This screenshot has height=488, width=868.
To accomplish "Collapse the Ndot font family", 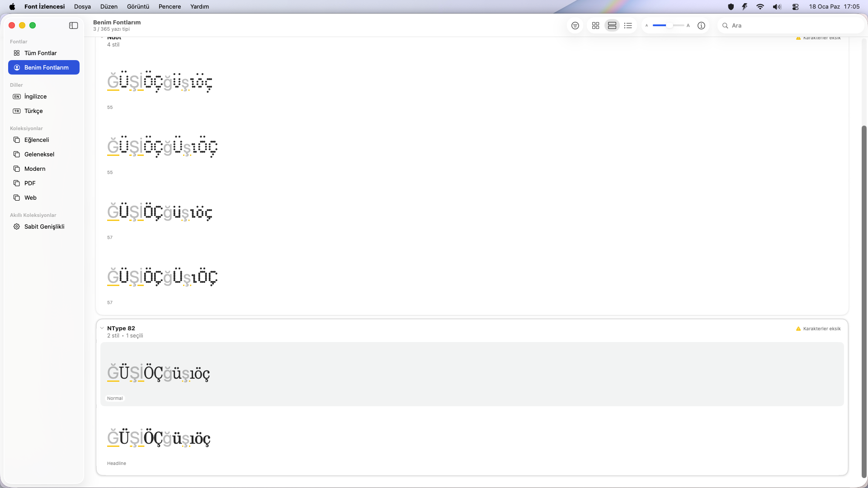I will tap(102, 38).
